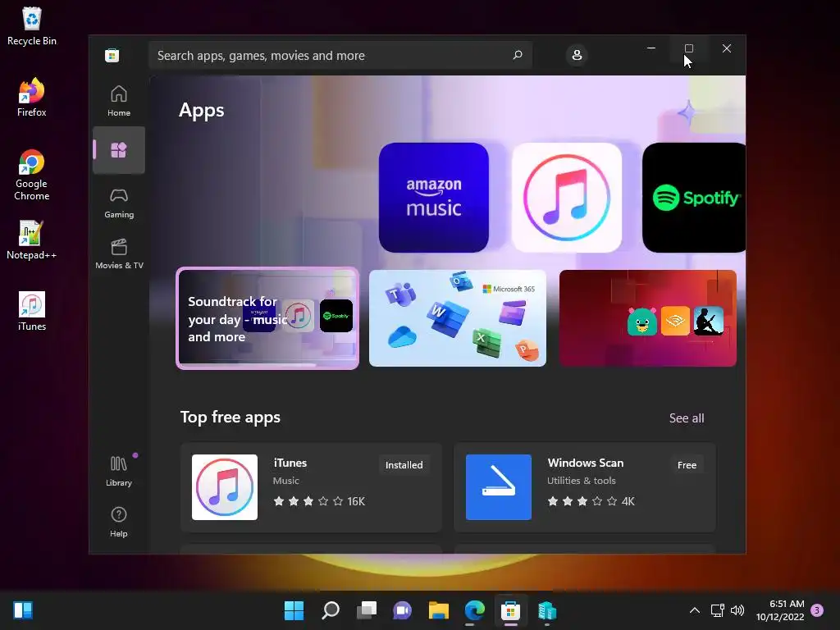Click the blue app icon right of Store in taskbar
Image resolution: width=840 pixels, height=630 pixels.
[547, 610]
